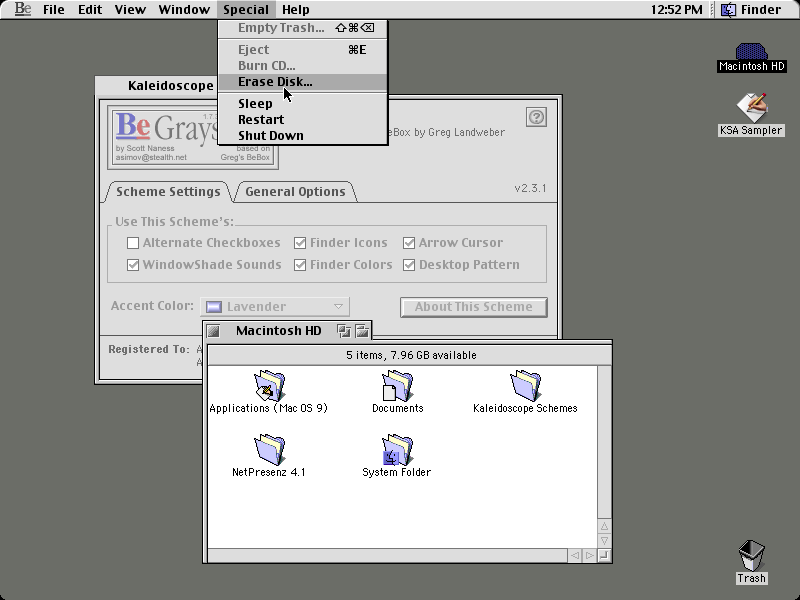Click horizontal scrollbar left arrow in Macintosh HD

(x=575, y=555)
